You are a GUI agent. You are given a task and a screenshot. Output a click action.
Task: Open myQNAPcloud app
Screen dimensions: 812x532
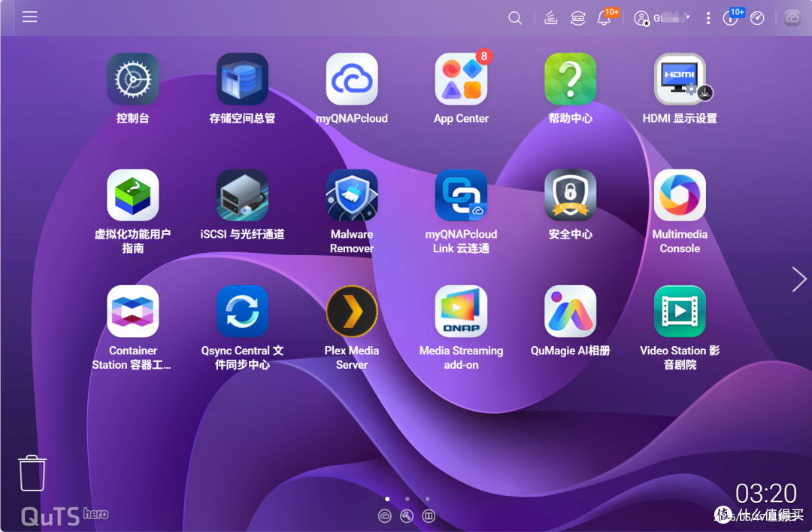[x=352, y=79]
